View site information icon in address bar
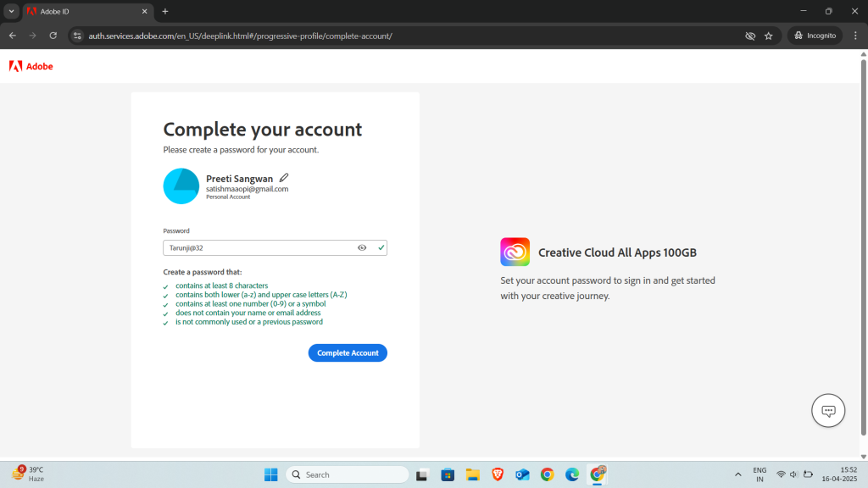Image resolution: width=868 pixels, height=488 pixels. (x=77, y=36)
